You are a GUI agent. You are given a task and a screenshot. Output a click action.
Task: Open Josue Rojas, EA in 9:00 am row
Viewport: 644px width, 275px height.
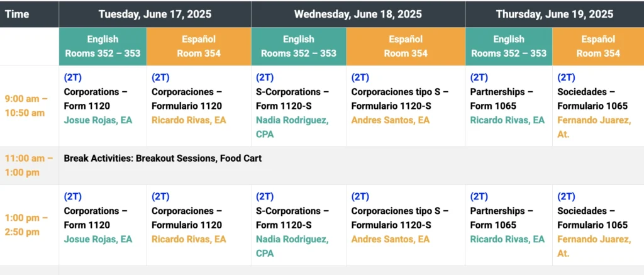coord(98,120)
